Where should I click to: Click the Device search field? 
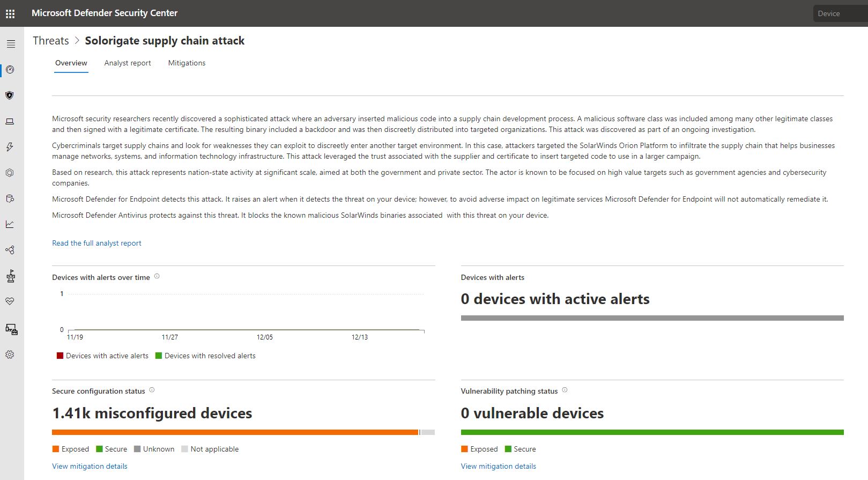(x=840, y=13)
